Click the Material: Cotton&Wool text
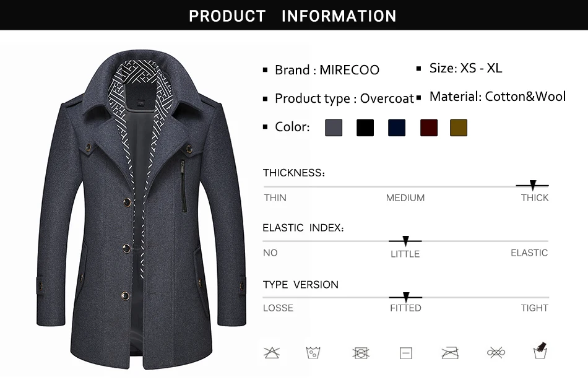588x390 pixels. pos(497,97)
